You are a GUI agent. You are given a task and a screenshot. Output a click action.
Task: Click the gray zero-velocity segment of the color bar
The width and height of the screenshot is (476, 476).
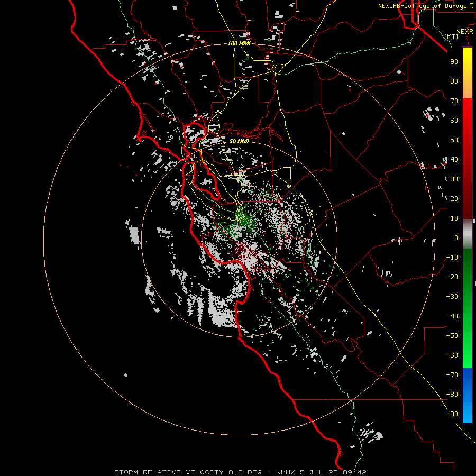(x=467, y=234)
